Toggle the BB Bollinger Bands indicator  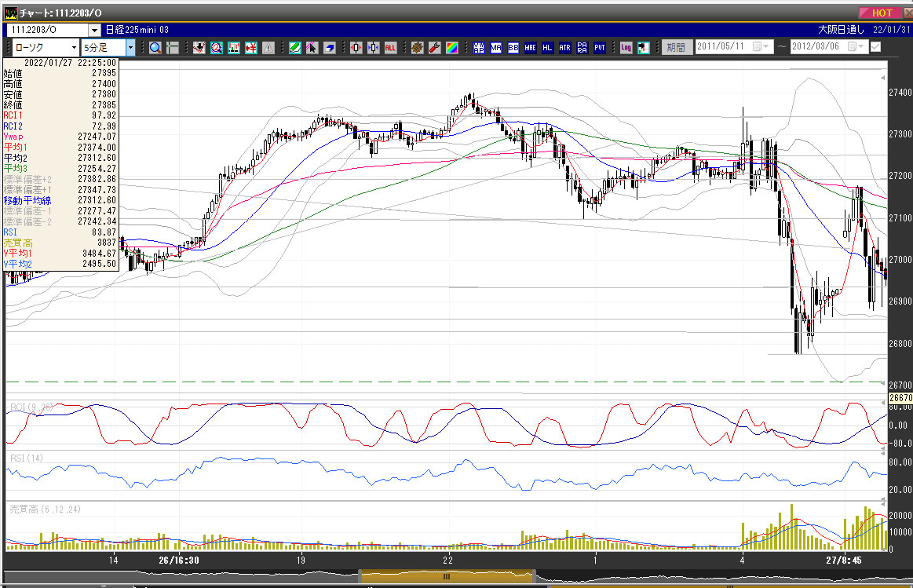click(x=513, y=47)
